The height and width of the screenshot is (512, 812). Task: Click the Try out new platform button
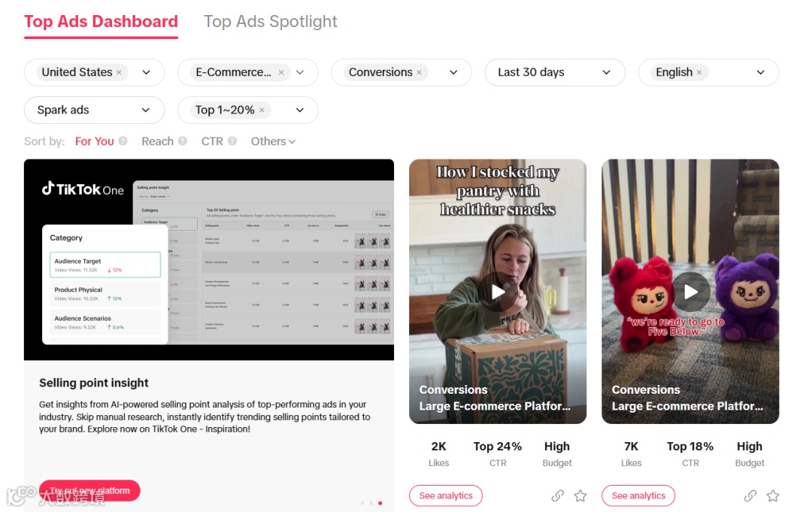click(x=89, y=490)
